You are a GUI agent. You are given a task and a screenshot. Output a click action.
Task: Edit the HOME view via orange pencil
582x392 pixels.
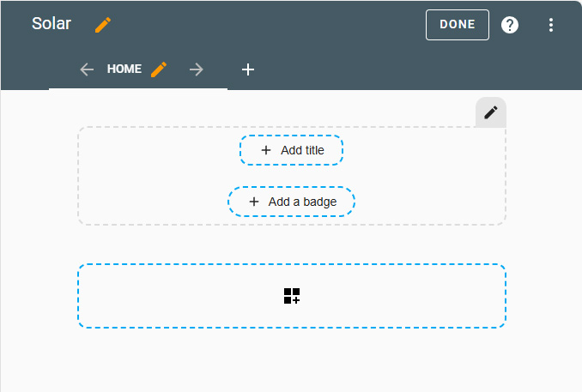159,69
